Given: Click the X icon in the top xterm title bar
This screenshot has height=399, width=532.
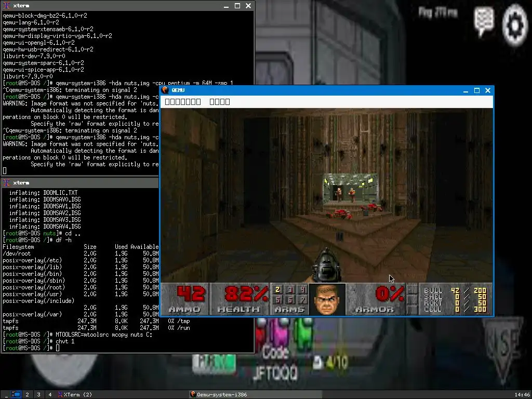Looking at the screenshot, I should click(x=6, y=6).
